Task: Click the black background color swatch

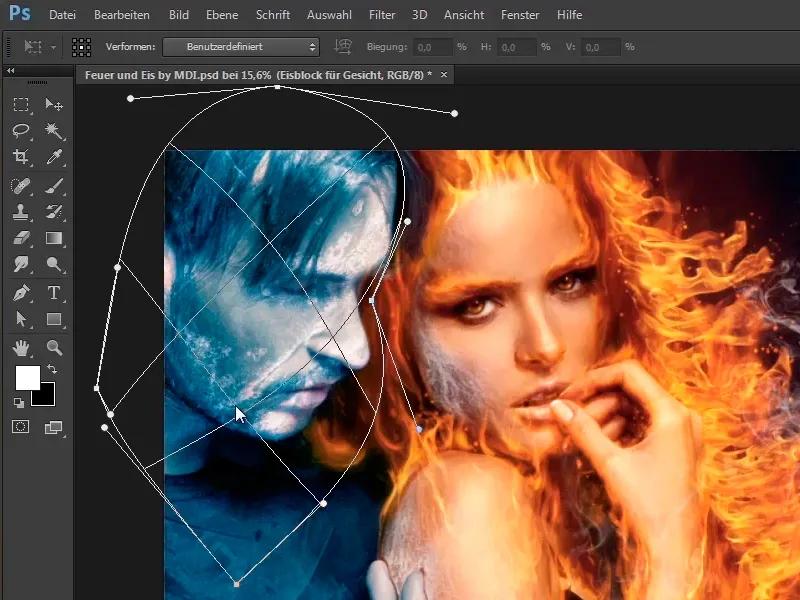Action: 46,398
